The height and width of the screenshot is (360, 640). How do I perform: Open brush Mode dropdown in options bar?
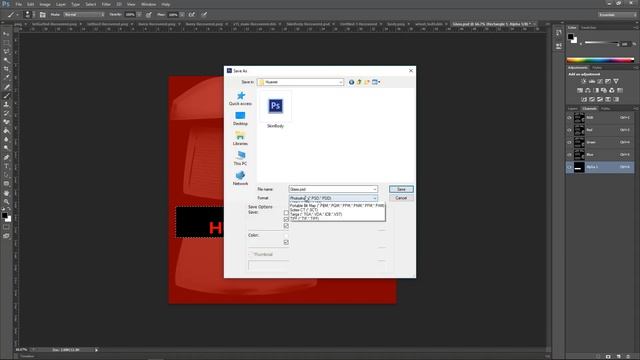click(84, 15)
